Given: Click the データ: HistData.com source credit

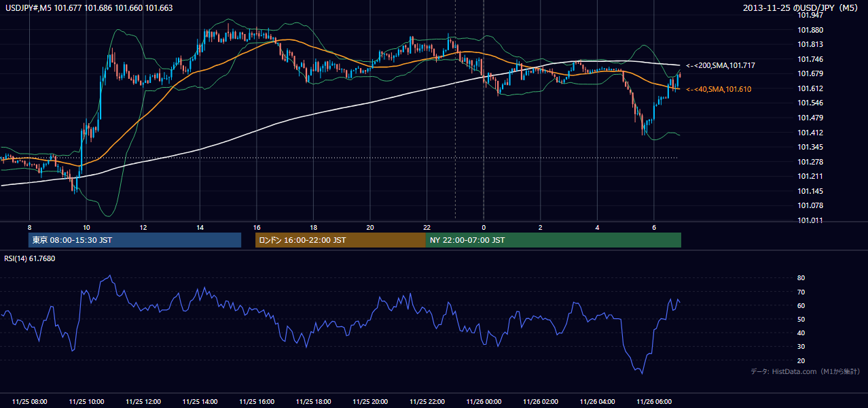Looking at the screenshot, I should coord(806,371).
